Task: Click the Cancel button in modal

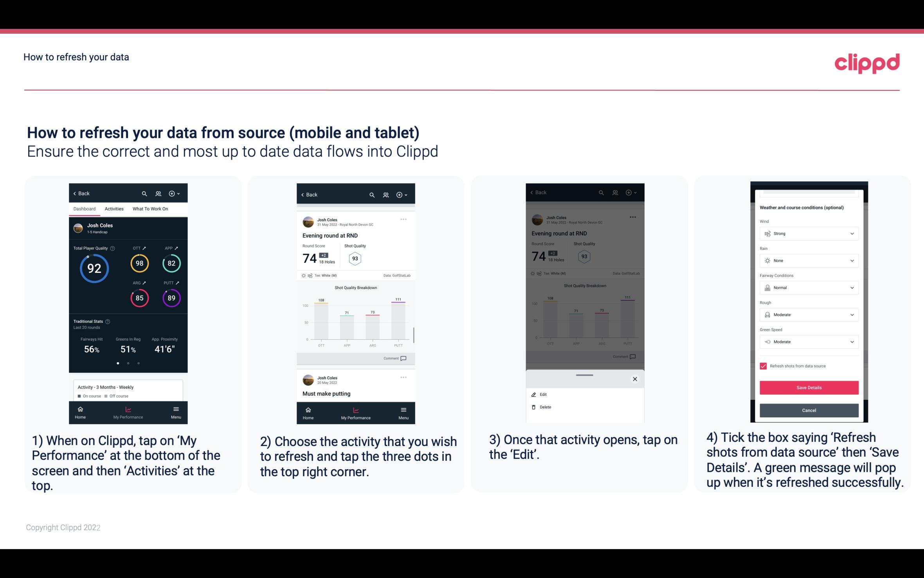Action: pyautogui.click(x=809, y=410)
